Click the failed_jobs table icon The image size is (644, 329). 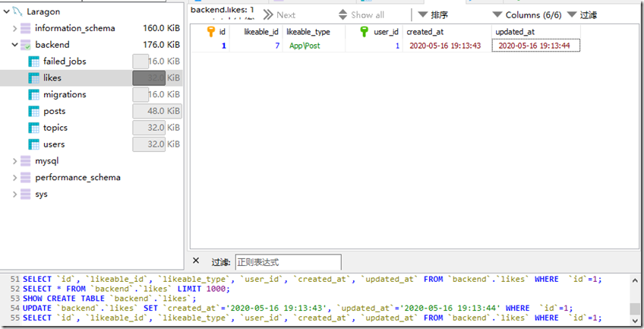click(x=33, y=62)
